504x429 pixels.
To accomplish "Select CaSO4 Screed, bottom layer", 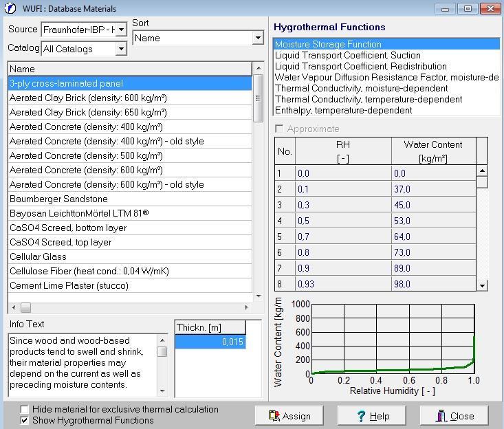I will (130, 228).
